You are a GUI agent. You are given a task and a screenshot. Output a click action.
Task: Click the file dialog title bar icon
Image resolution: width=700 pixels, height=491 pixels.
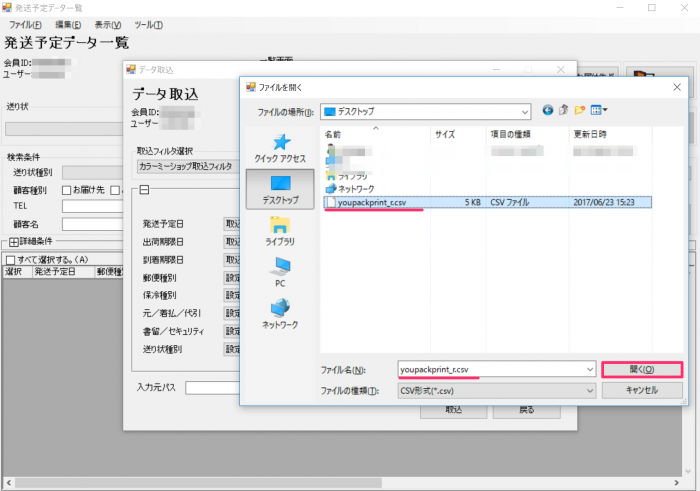(x=251, y=87)
